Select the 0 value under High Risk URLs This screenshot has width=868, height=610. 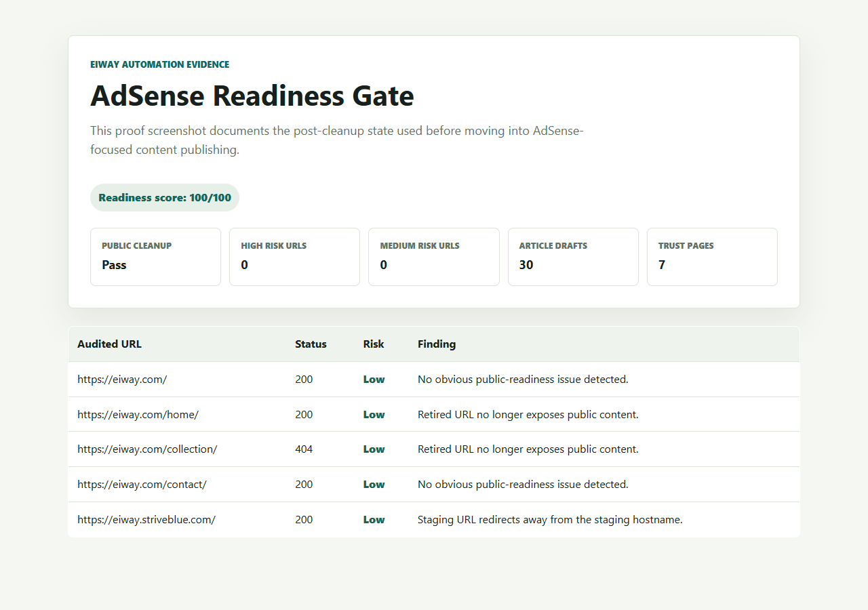point(245,265)
